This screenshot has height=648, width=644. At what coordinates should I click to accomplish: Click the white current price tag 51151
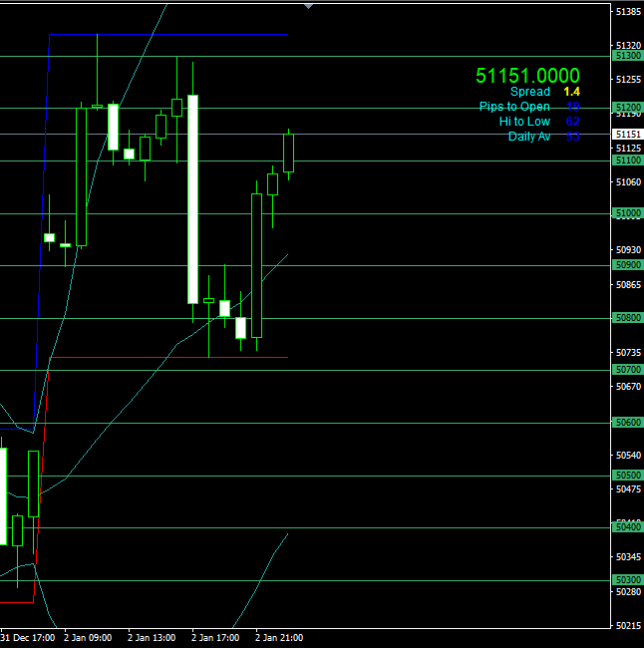point(628,134)
